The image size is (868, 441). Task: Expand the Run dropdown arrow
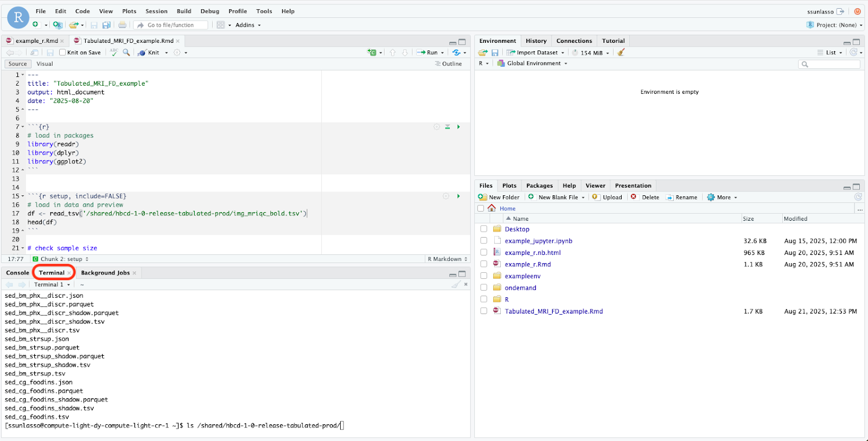coord(442,53)
